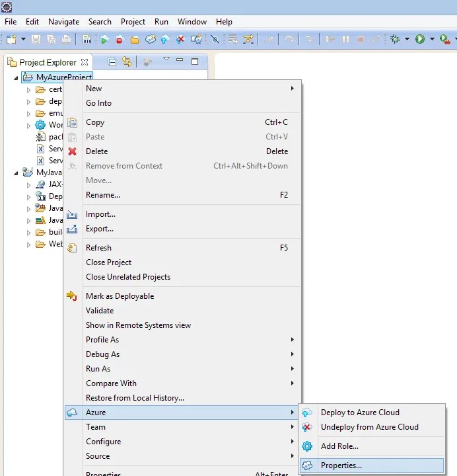Expand the cert folder node
Viewport: 457px width, 476px height.
click(28, 90)
